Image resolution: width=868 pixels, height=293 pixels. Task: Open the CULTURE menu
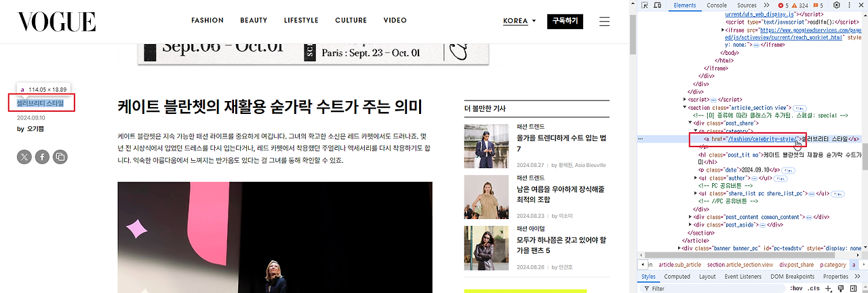pos(351,20)
